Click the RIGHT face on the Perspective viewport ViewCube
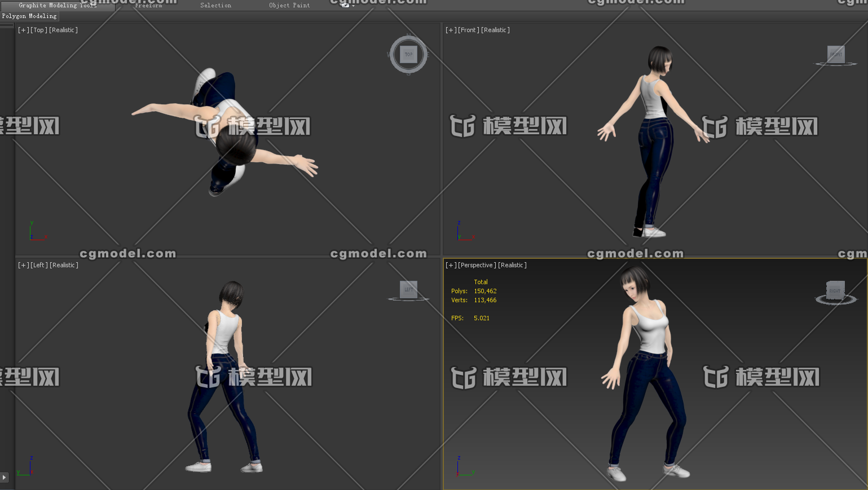868x490 pixels. click(x=834, y=289)
